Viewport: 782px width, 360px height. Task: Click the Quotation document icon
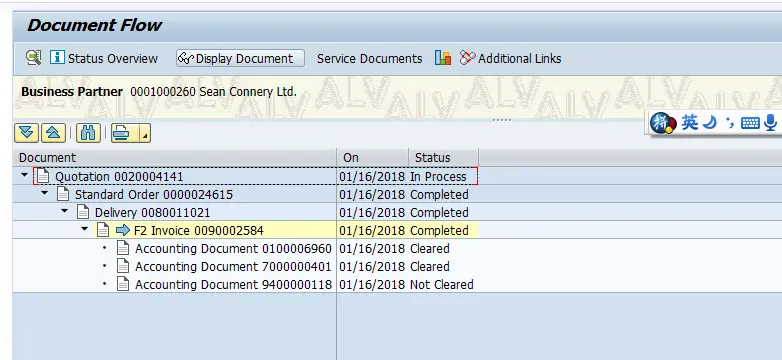point(43,176)
